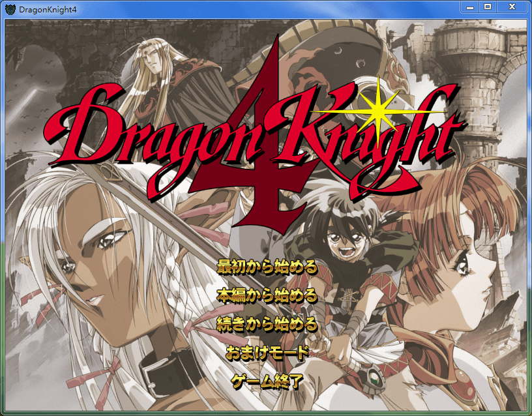Click the yellow star sparkle on the logo
The image size is (532, 416).
click(x=377, y=111)
